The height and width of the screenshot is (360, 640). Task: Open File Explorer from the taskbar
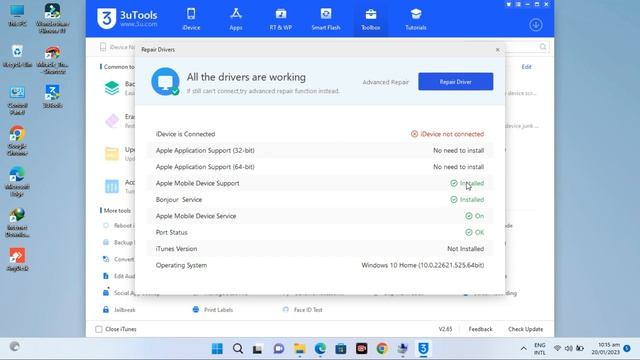pyautogui.click(x=300, y=349)
